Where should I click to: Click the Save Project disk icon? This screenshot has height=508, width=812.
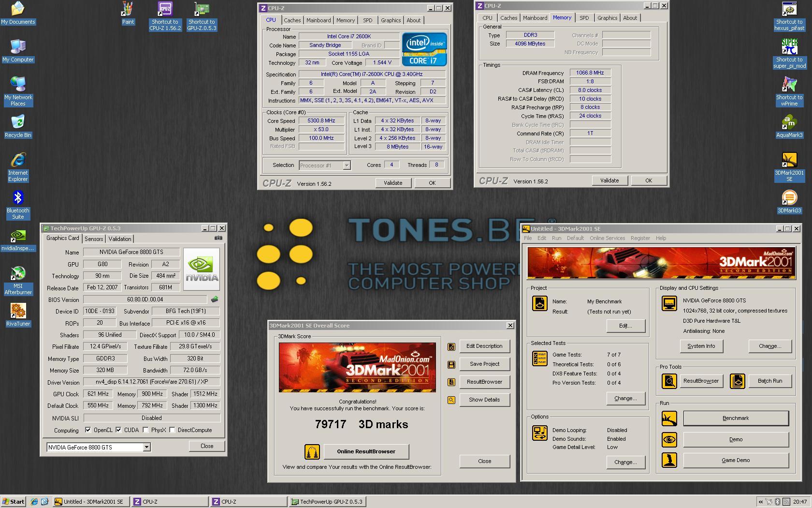coord(451,364)
